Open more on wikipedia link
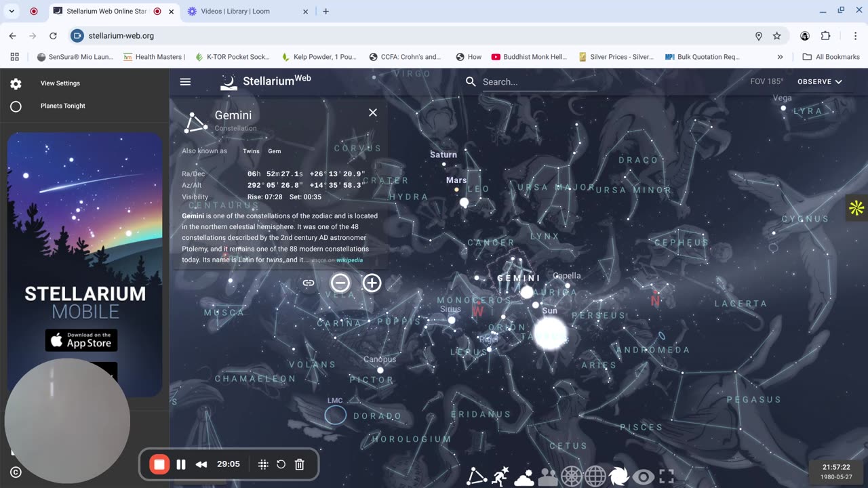 (x=338, y=260)
